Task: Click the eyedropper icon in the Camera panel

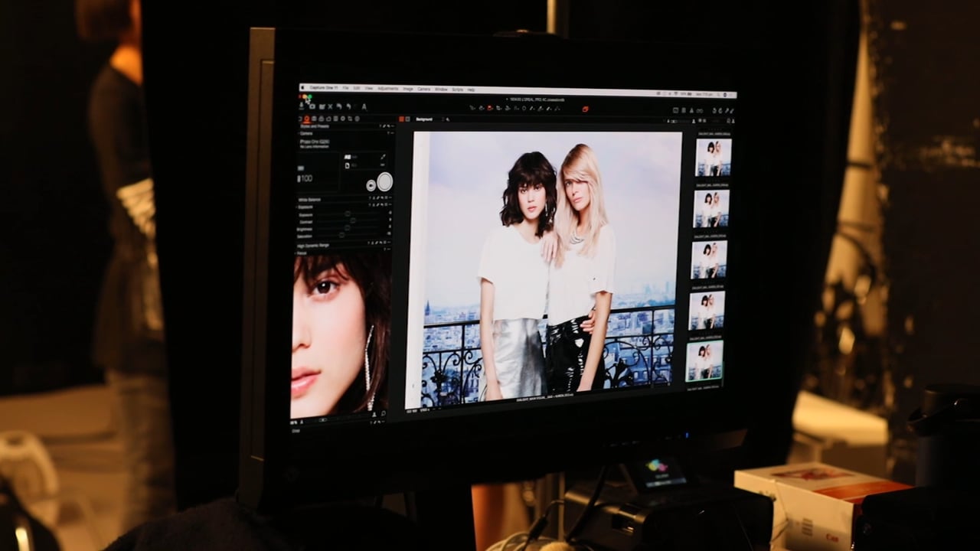Action: [x=383, y=156]
